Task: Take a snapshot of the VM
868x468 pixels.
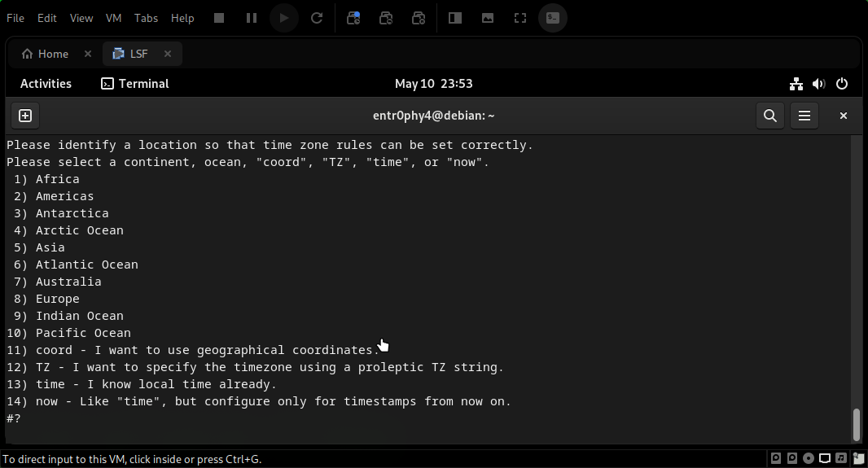Action: click(x=353, y=18)
